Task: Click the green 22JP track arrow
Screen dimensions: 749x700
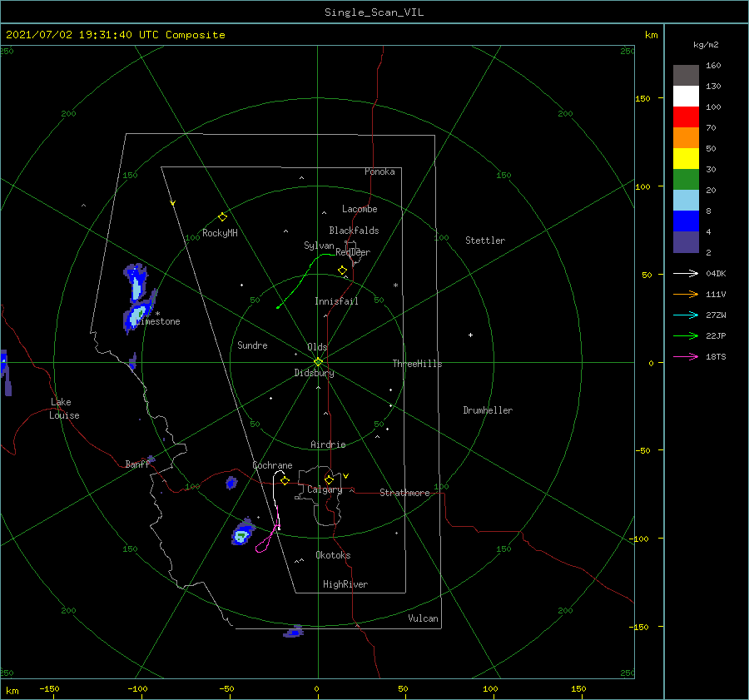Action: point(686,336)
